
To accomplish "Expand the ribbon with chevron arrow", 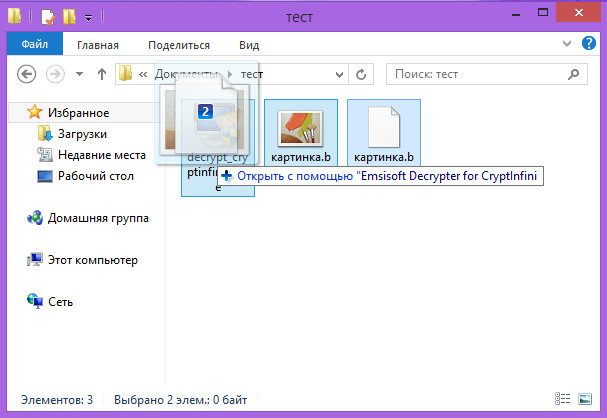I will coord(570,44).
